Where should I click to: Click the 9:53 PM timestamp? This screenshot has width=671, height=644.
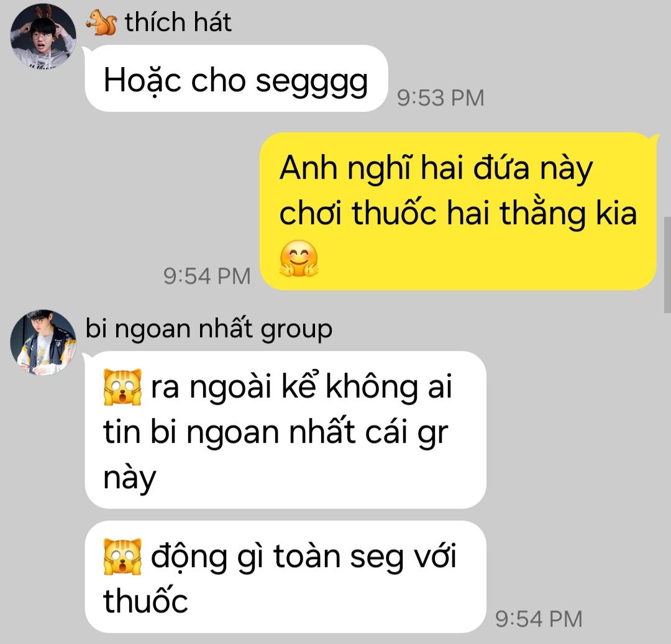pyautogui.click(x=440, y=98)
